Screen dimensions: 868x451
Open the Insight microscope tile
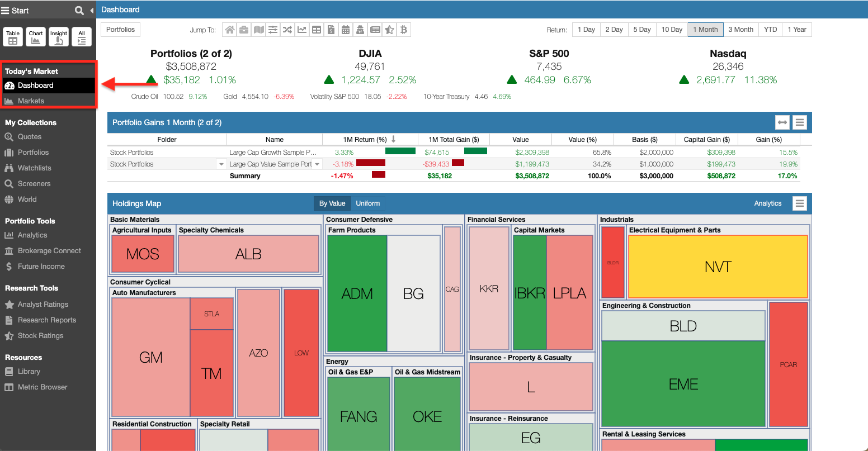tap(59, 37)
